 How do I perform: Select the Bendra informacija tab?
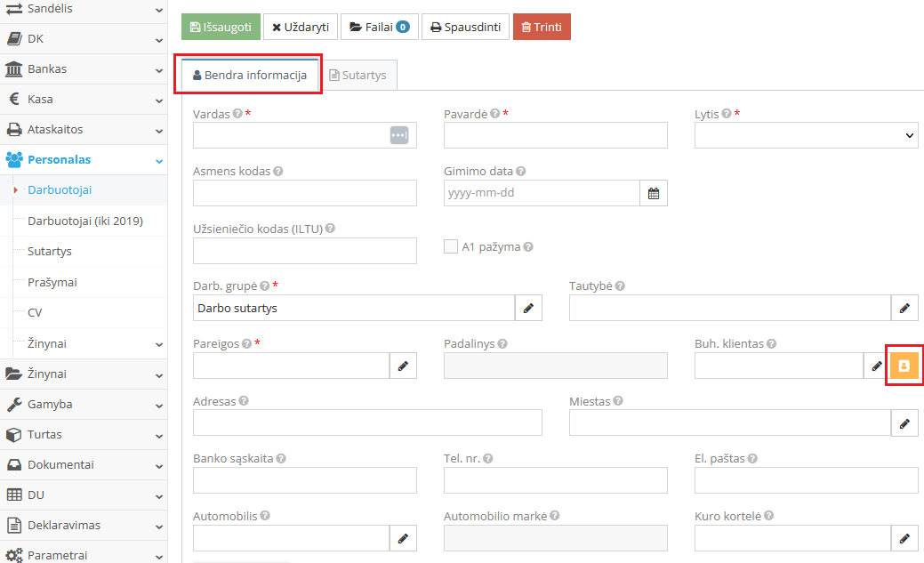[249, 76]
